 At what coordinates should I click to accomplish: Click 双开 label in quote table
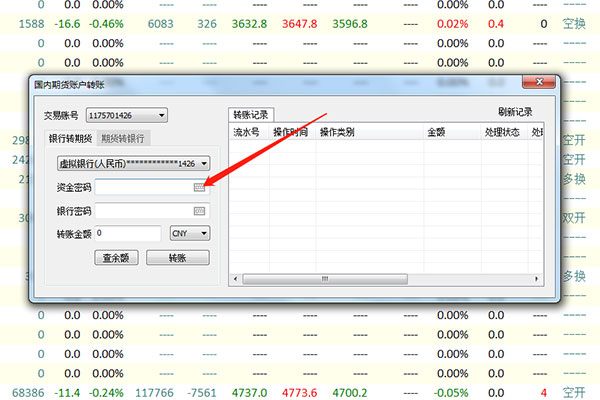click(574, 218)
